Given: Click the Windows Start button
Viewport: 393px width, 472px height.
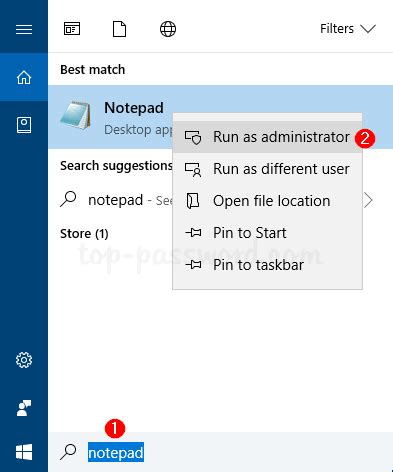Looking at the screenshot, I should tap(24, 452).
